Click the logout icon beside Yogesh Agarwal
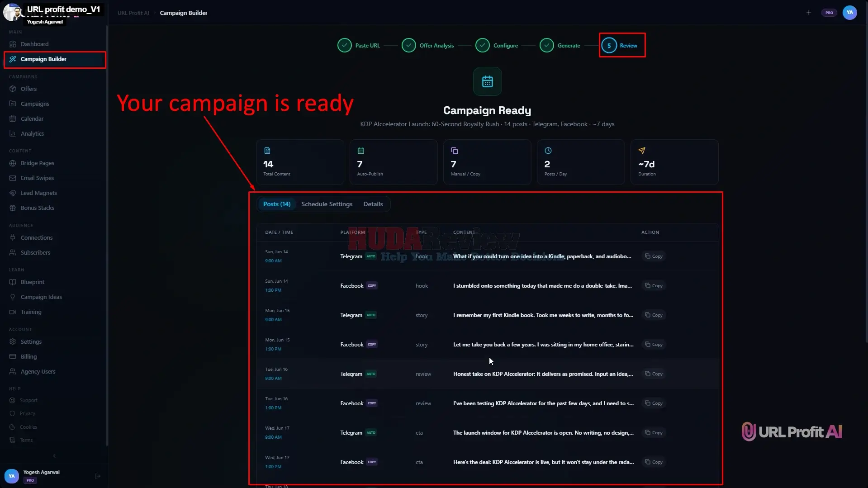Viewport: 868px width, 488px height. click(x=98, y=476)
